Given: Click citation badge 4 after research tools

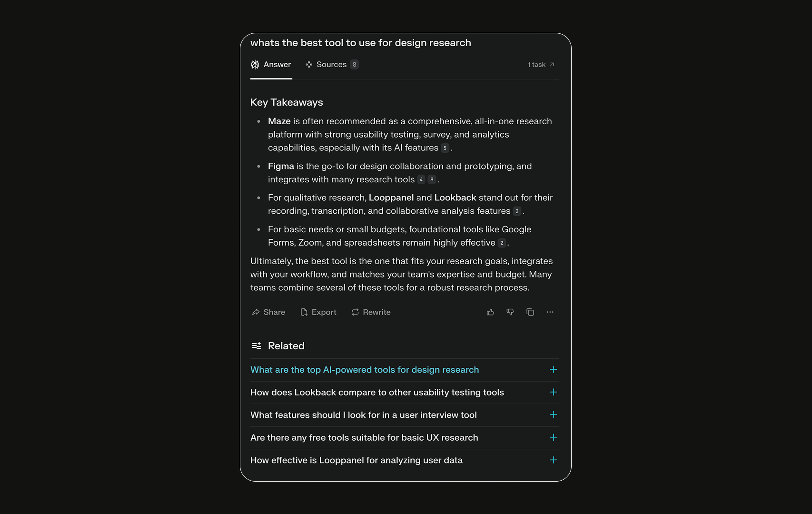Looking at the screenshot, I should pos(421,179).
